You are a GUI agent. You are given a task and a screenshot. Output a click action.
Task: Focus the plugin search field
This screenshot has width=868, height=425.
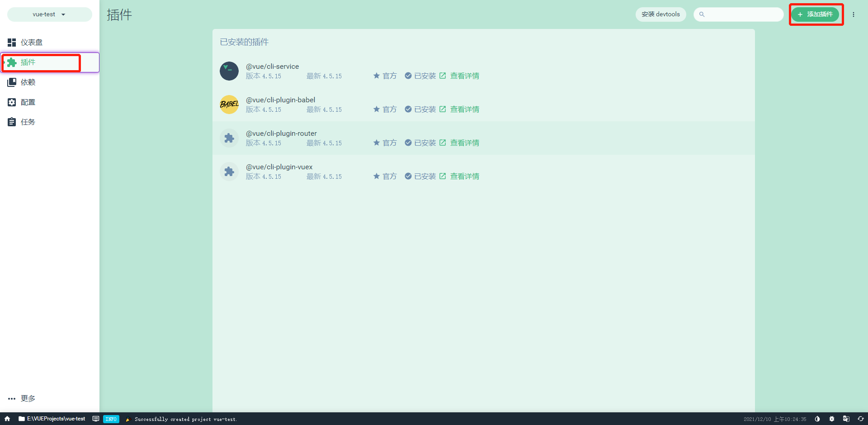[739, 14]
